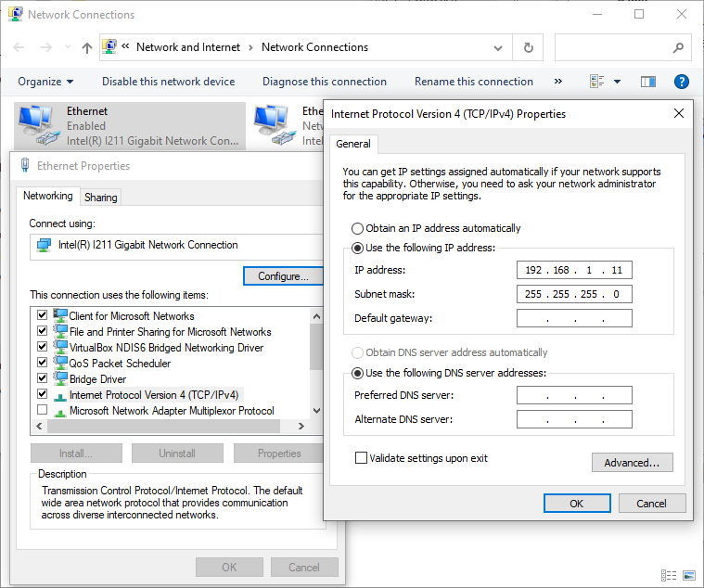Click the address bar location icon
The height and width of the screenshot is (588, 704).
tap(109, 46)
